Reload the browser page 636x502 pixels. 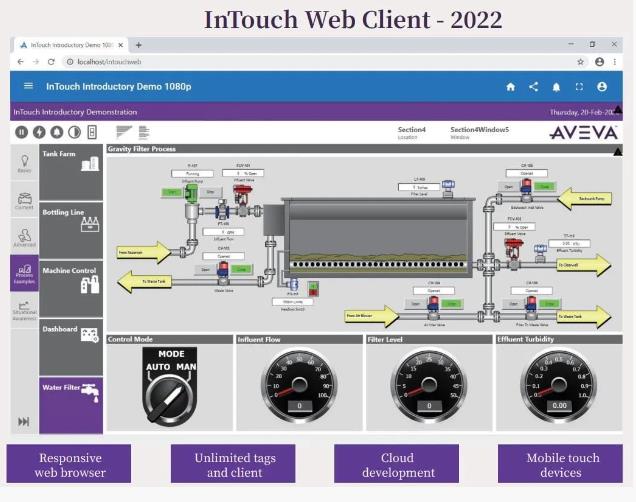pos(51,62)
